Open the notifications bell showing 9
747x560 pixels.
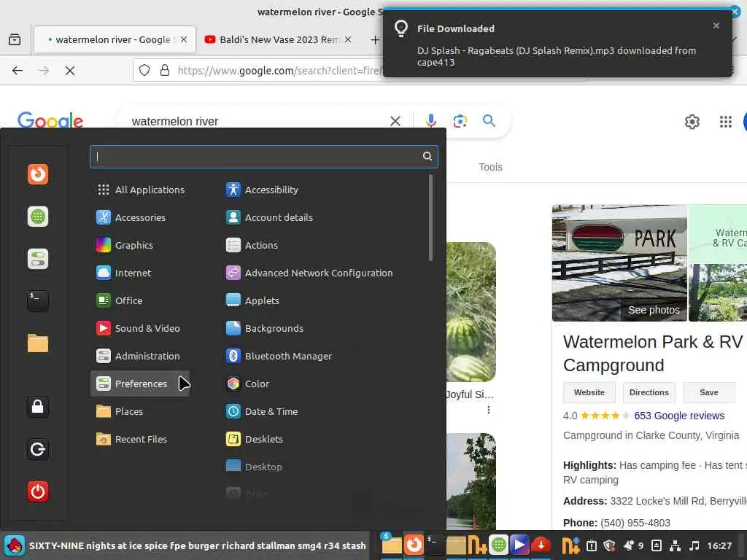[x=632, y=545]
